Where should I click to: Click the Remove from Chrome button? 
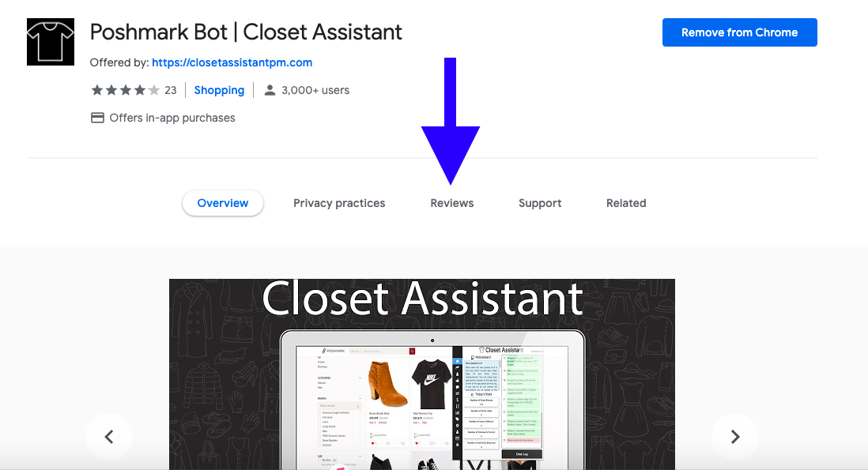pyautogui.click(x=740, y=32)
